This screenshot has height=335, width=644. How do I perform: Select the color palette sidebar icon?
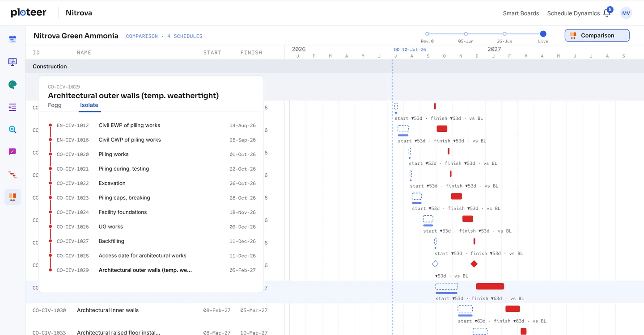pos(13,84)
